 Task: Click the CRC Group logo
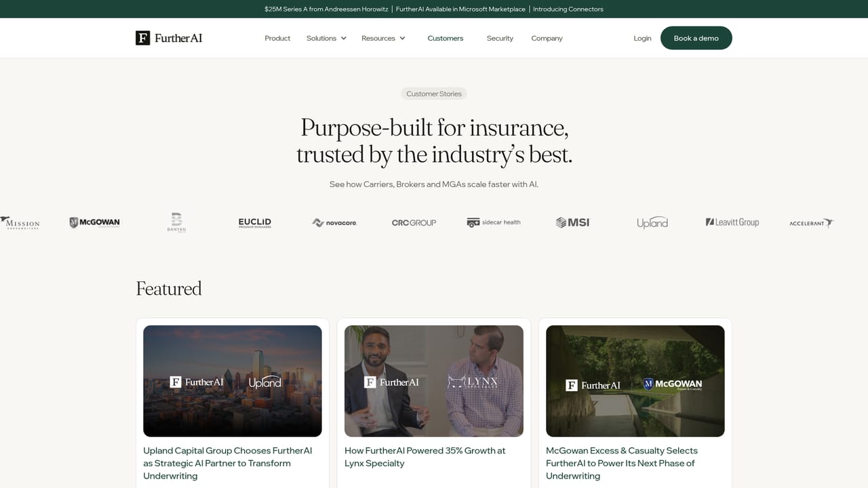414,222
